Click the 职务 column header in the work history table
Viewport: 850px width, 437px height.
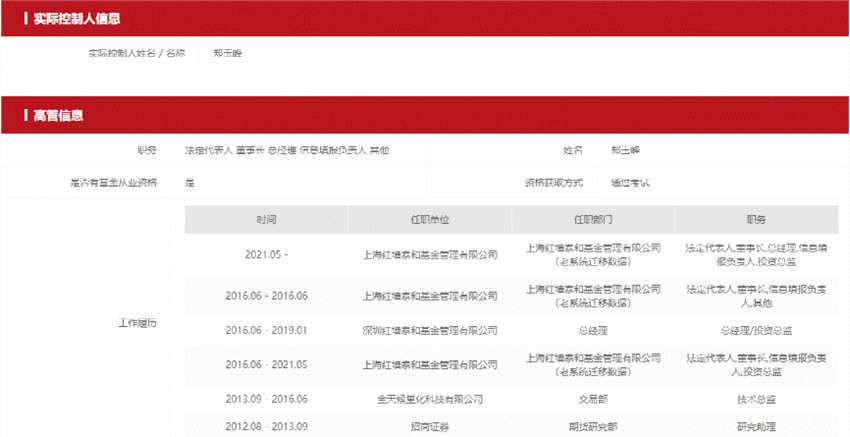pyautogui.click(x=757, y=220)
